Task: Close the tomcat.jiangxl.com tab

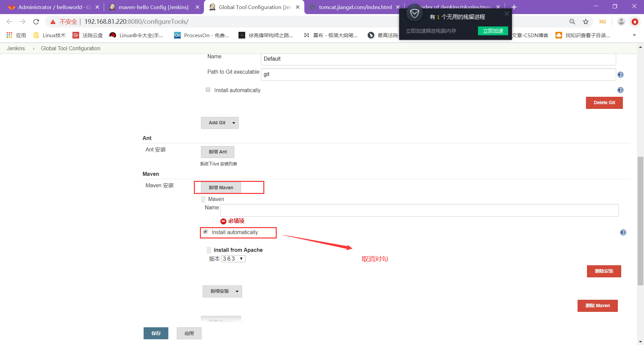Action: [398, 7]
